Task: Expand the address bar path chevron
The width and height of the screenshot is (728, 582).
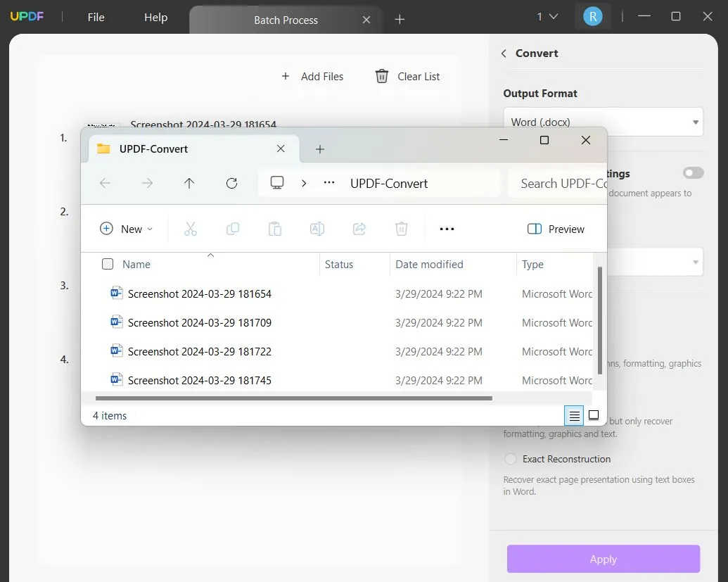Action: tap(304, 183)
